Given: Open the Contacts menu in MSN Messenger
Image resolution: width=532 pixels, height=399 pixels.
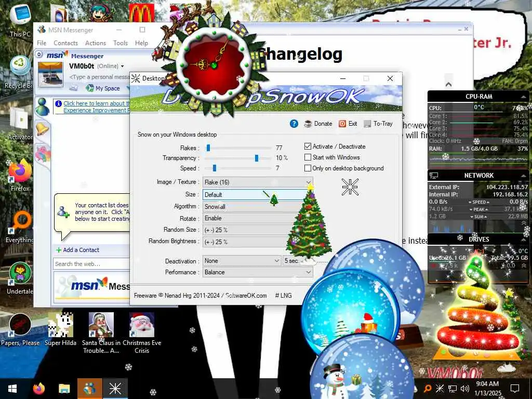Looking at the screenshot, I should (65, 43).
